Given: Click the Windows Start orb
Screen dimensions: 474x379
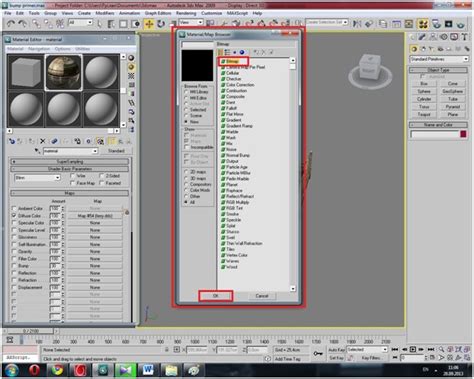Looking at the screenshot, I should (12, 370).
